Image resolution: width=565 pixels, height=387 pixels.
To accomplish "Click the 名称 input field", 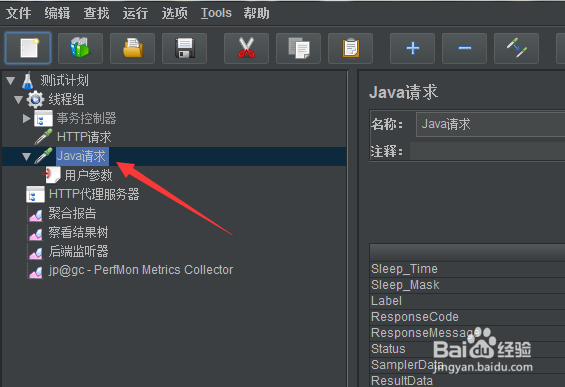I will [x=490, y=124].
